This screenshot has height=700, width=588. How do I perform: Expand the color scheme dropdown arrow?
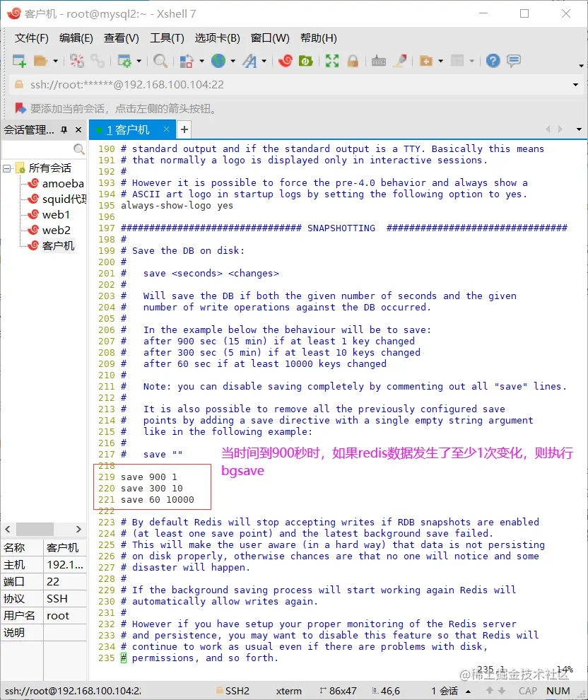(x=201, y=61)
